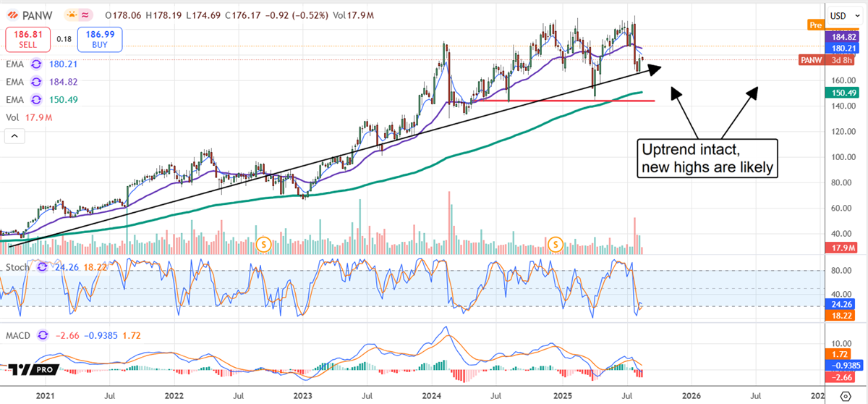Click the -0.9385 MACD scale label
The width and height of the screenshot is (868, 404).
(x=843, y=366)
